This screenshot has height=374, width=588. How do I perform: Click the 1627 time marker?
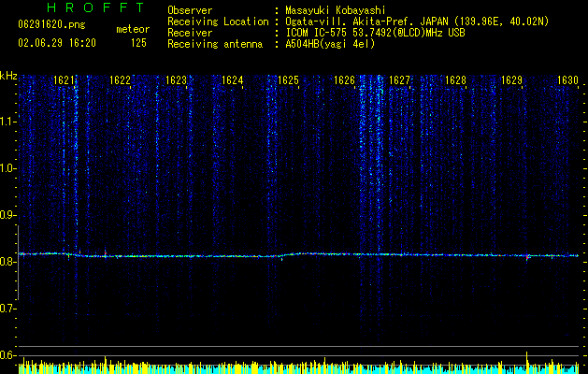[x=399, y=80]
